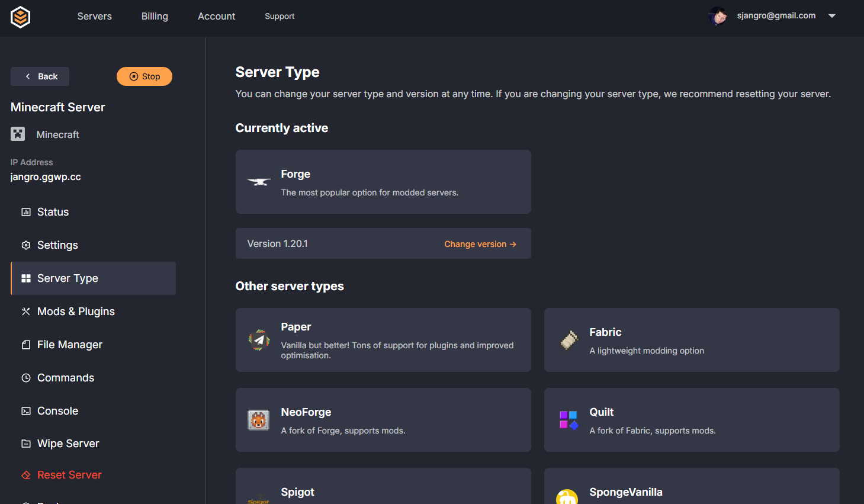The image size is (864, 504).
Task: Open Settings via the gear icon
Action: [x=25, y=245]
